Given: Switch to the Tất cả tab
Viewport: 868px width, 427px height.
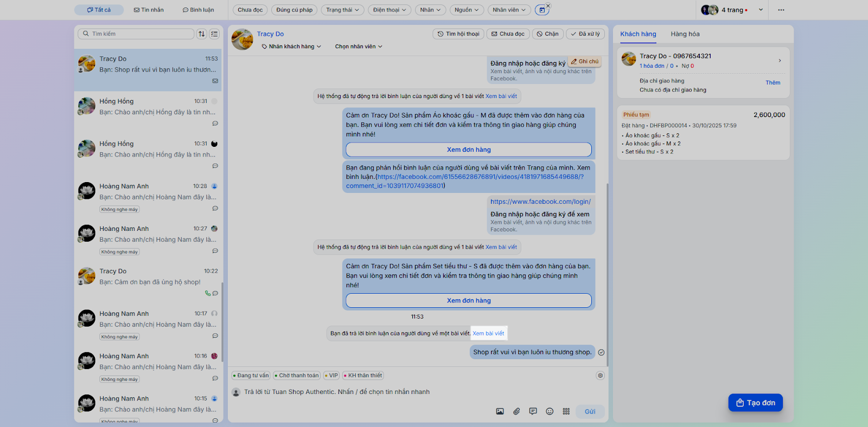Looking at the screenshot, I should click(99, 10).
